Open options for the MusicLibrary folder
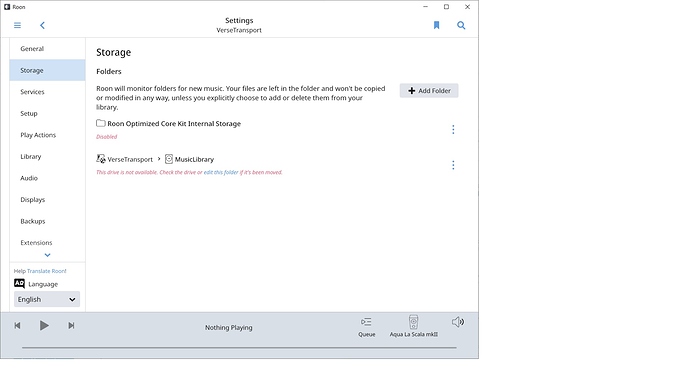 click(x=453, y=165)
